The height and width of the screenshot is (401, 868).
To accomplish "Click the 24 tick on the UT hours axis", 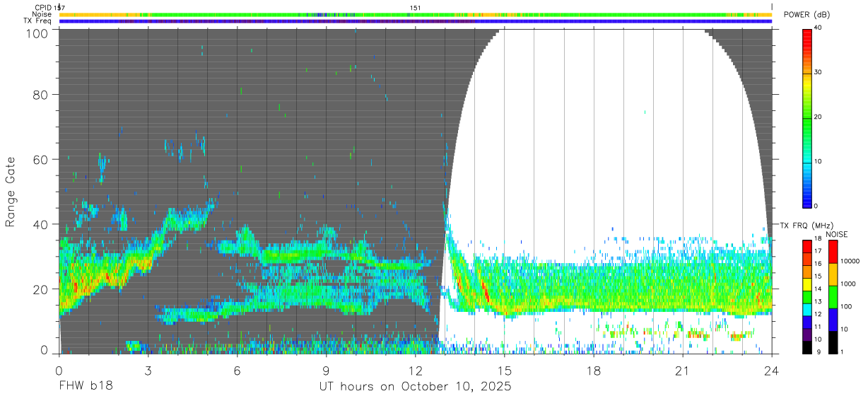I will (772, 371).
